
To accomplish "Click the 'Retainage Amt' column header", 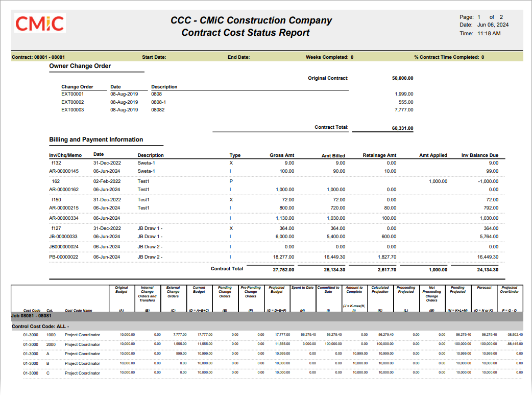I will coord(379,155).
